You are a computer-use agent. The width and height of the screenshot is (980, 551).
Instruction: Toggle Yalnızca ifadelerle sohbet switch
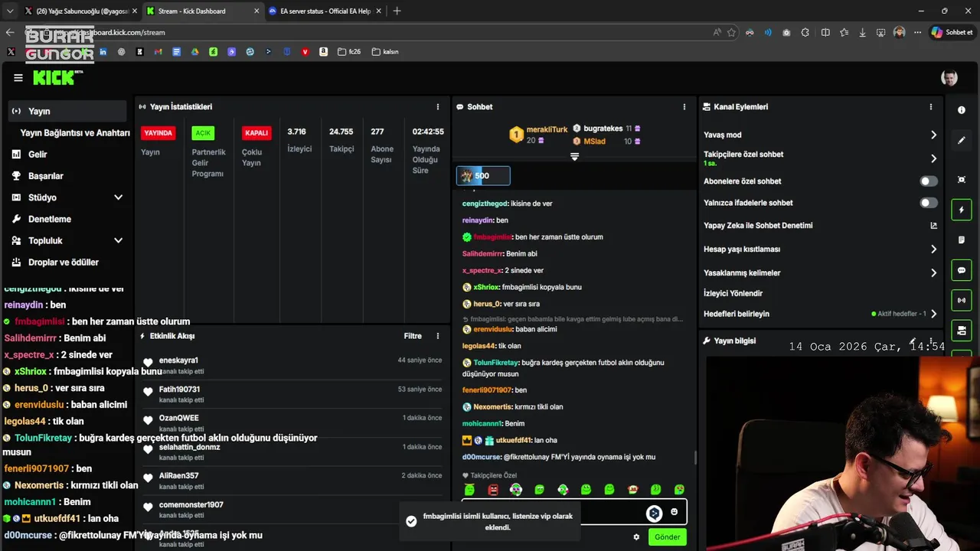pos(928,203)
